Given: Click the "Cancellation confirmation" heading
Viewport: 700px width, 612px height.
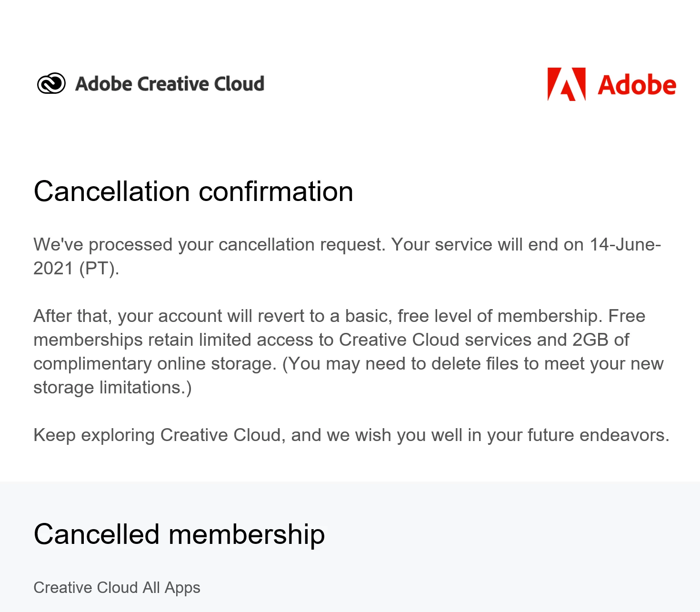Looking at the screenshot, I should click(193, 191).
